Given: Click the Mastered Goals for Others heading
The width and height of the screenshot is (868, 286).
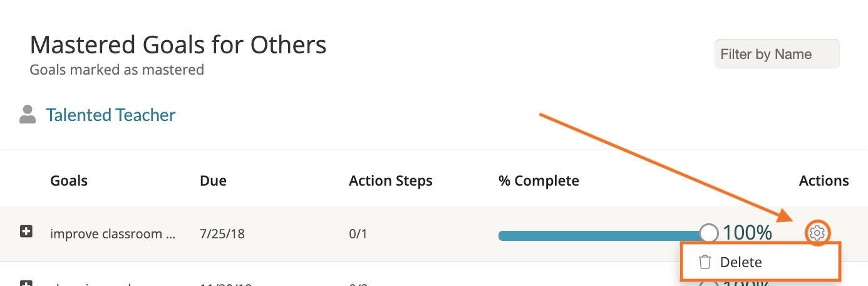Looking at the screenshot, I should pos(178,45).
